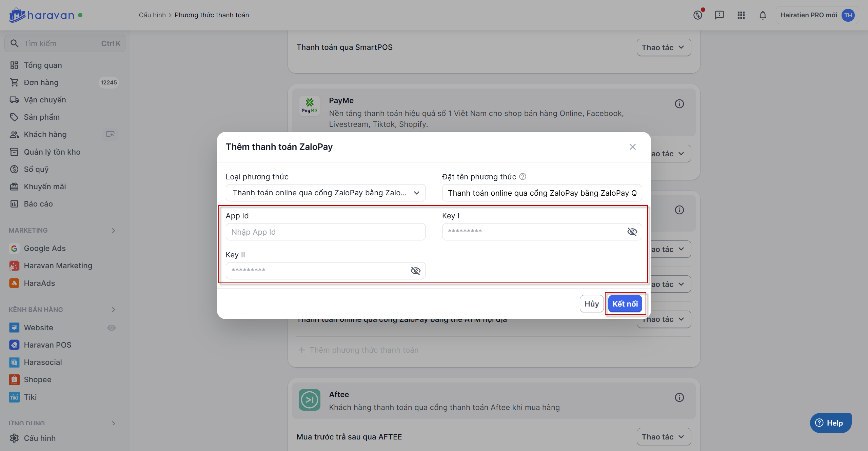Open the apps grid icon
868x451 pixels.
click(x=741, y=15)
